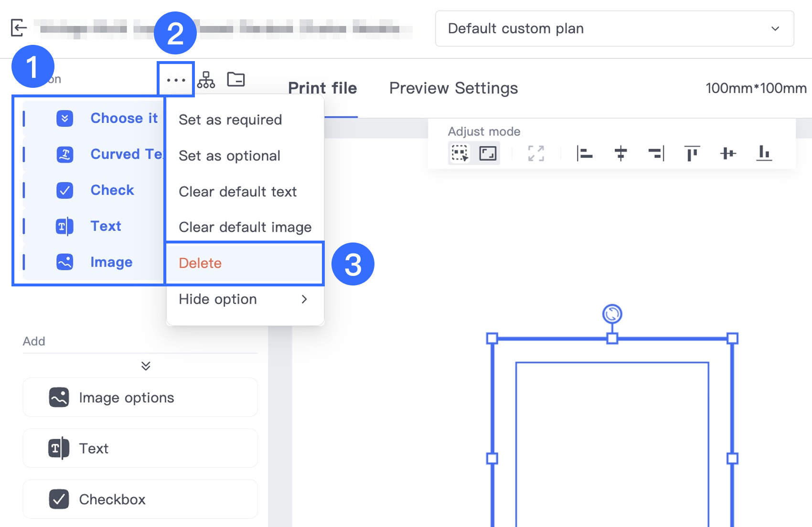
Task: Click the Text option icon in list
Action: click(x=64, y=226)
